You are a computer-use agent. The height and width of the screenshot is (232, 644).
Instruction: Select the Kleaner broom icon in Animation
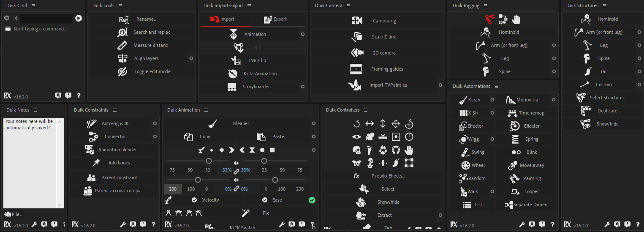213,123
